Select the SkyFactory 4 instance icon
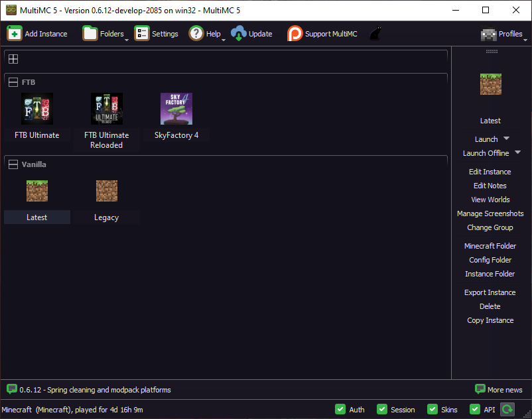The width and height of the screenshot is (532, 419). [x=176, y=109]
